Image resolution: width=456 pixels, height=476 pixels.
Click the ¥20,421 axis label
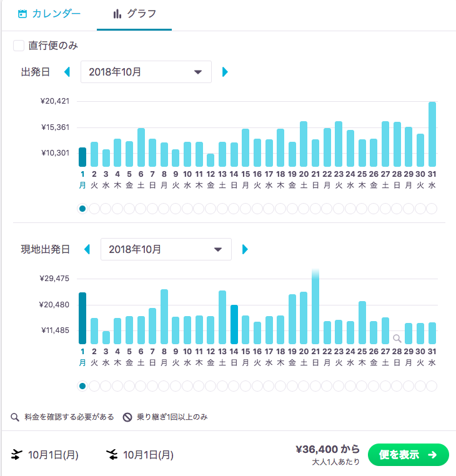(55, 101)
